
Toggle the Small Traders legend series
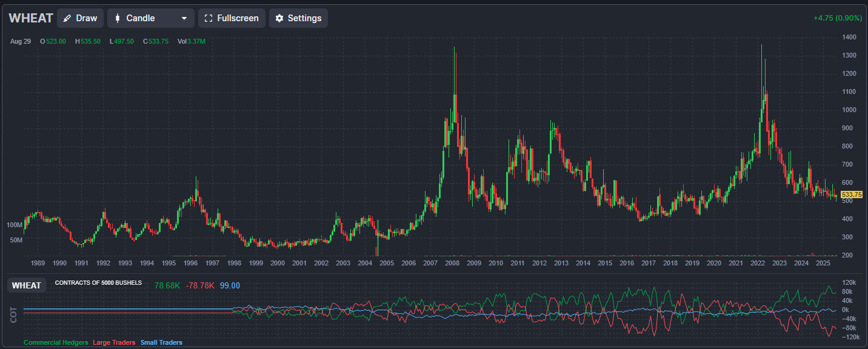tap(161, 342)
